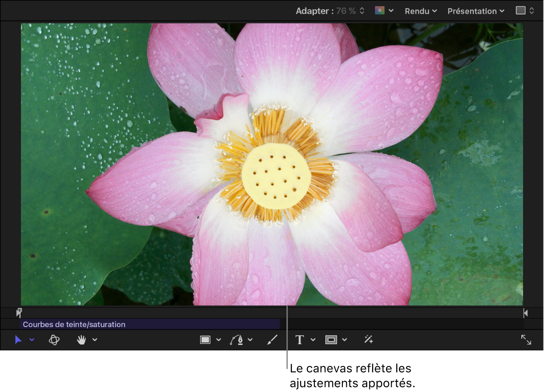Expand the Pen tool chevron options
This screenshot has width=544, height=392.
pyautogui.click(x=250, y=340)
